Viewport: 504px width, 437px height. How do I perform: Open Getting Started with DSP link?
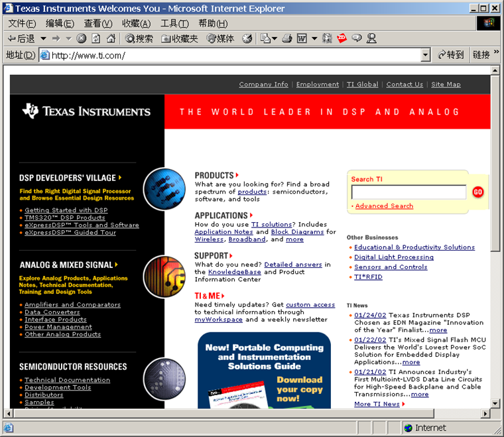pos(66,210)
